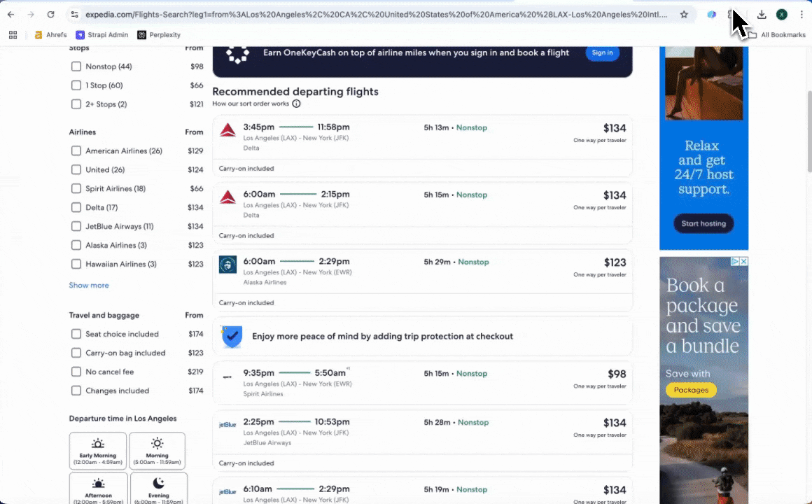Select the $98 Spirit Airlines 9:35pm flight
This screenshot has width=812, height=504.
coord(422,383)
